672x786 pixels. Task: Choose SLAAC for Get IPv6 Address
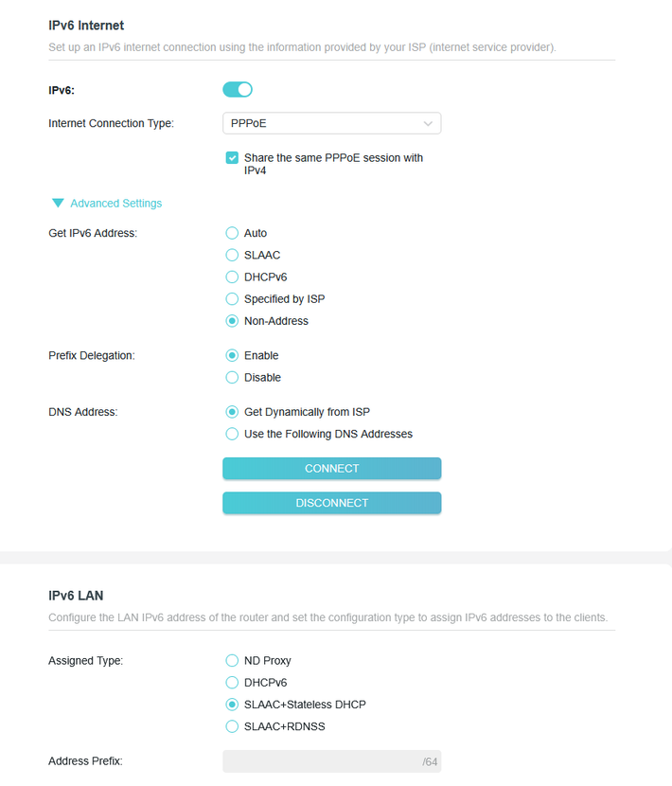click(232, 255)
